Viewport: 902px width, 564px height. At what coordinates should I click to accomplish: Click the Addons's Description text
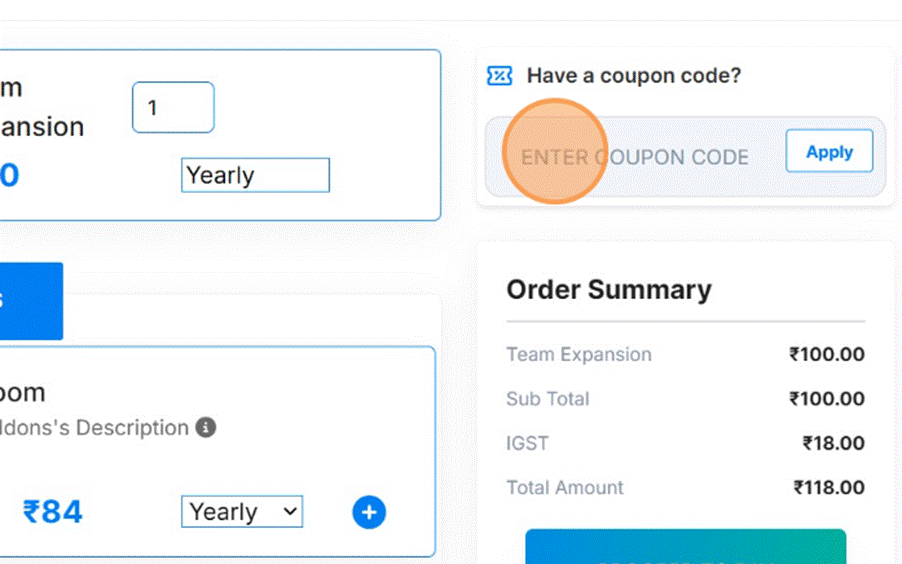pyautogui.click(x=95, y=428)
